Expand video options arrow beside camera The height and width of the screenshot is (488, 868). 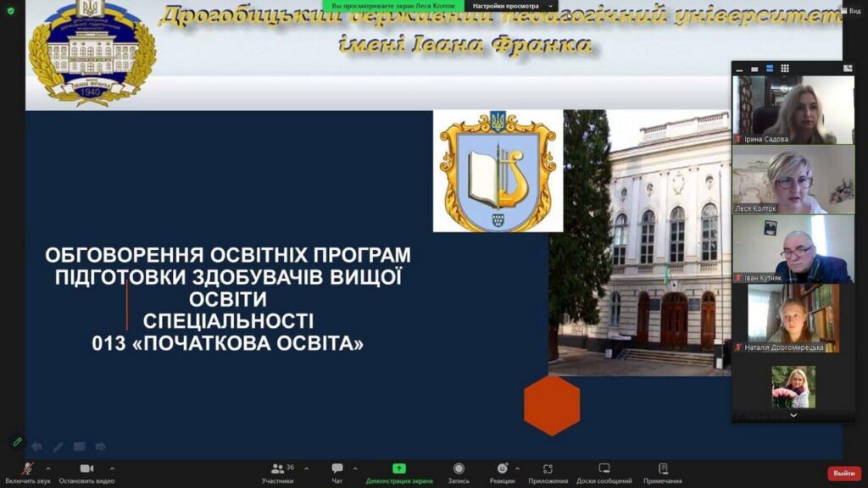(112, 468)
